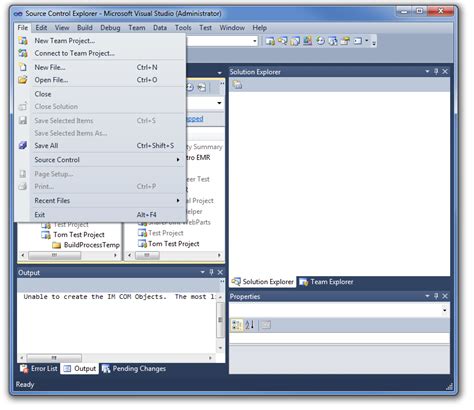
Task: Switch to the Pending Changes tab
Action: (x=134, y=369)
